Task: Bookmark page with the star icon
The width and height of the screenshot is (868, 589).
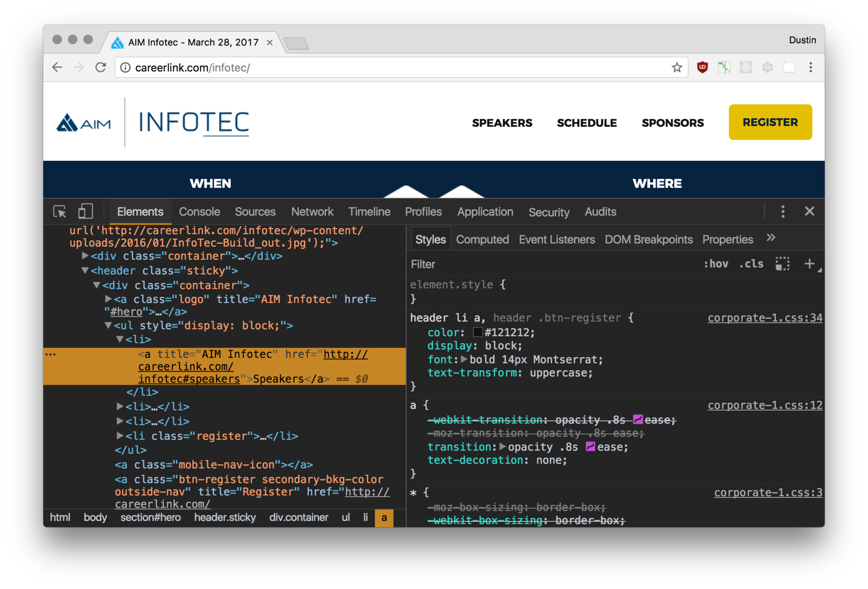Action: [677, 67]
